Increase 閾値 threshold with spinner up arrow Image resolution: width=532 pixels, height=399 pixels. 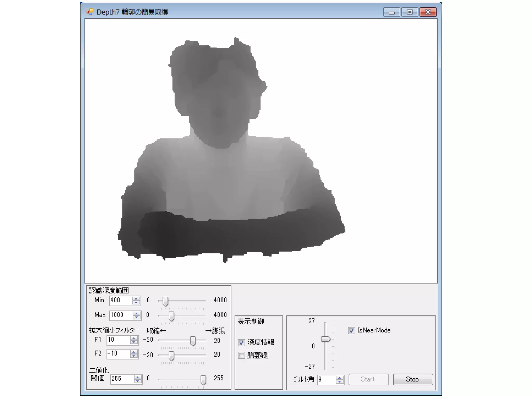[138, 377]
